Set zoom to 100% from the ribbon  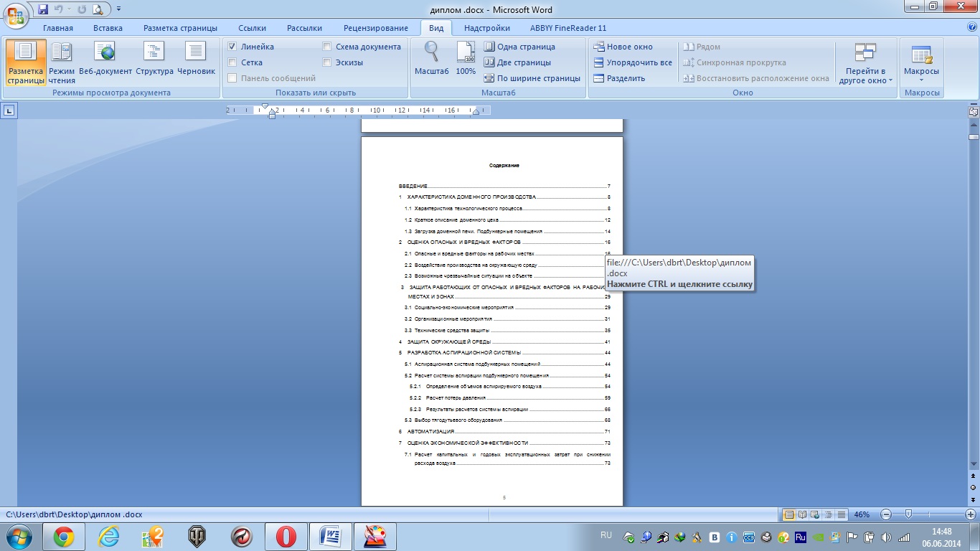pos(466,59)
